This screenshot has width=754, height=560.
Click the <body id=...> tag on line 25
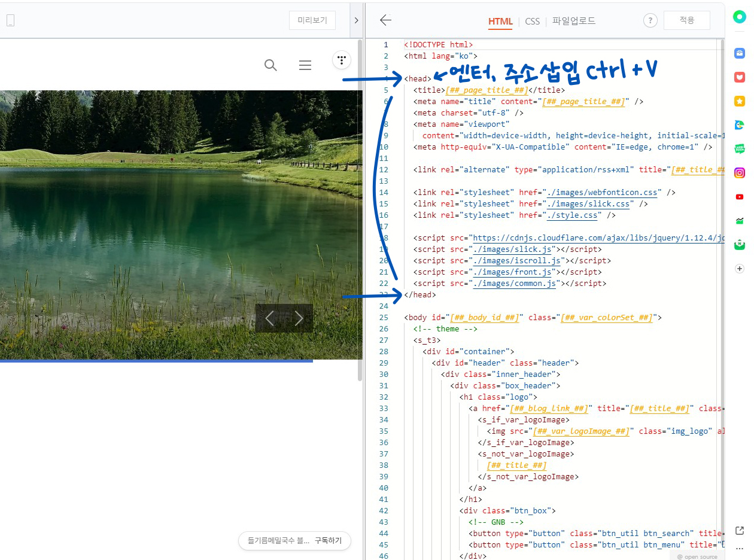(533, 318)
